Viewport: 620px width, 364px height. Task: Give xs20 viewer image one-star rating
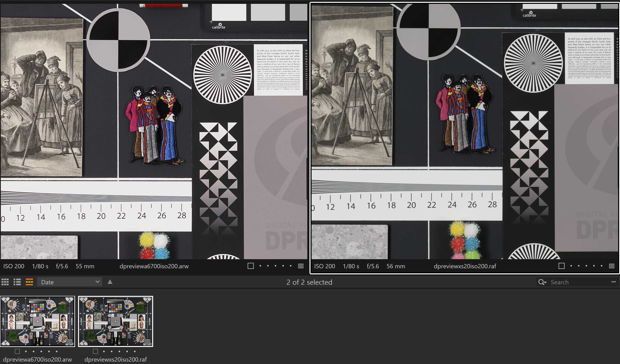pos(571,266)
